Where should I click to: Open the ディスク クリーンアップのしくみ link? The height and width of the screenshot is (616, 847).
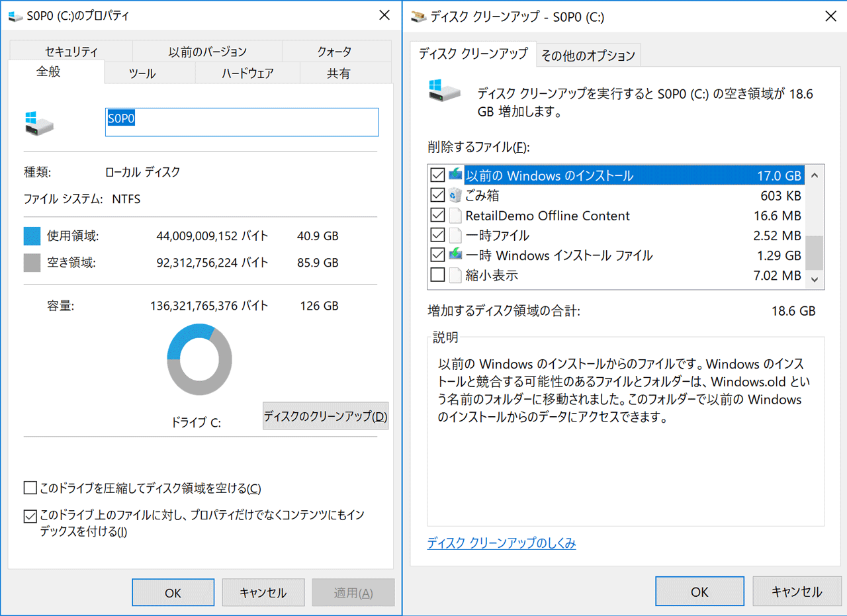502,543
